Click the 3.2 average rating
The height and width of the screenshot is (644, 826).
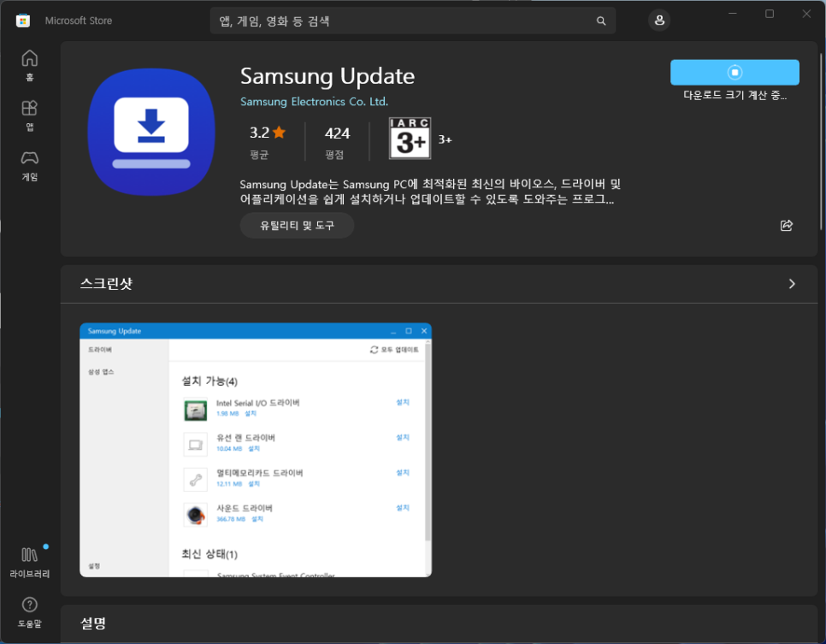click(259, 133)
